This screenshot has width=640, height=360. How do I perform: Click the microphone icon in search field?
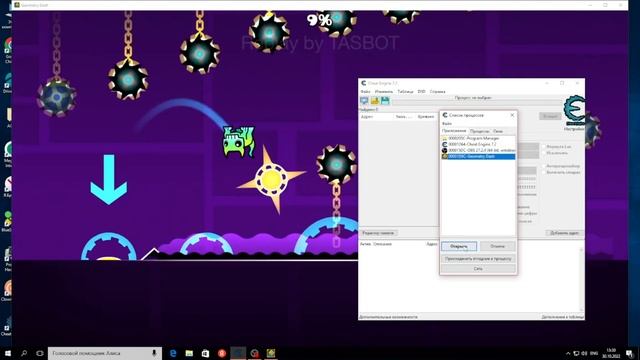tap(154, 353)
